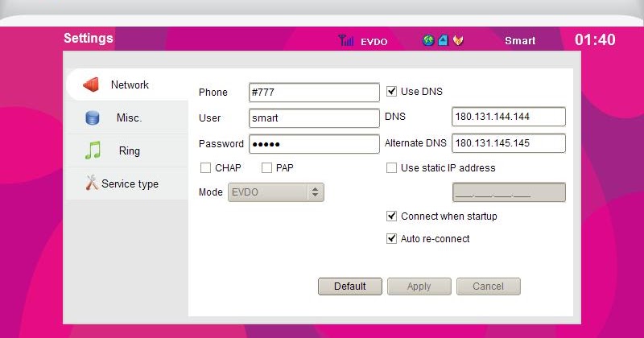Click into the Phone number field
Image resolution: width=644 pixels, height=338 pixels.
314,93
